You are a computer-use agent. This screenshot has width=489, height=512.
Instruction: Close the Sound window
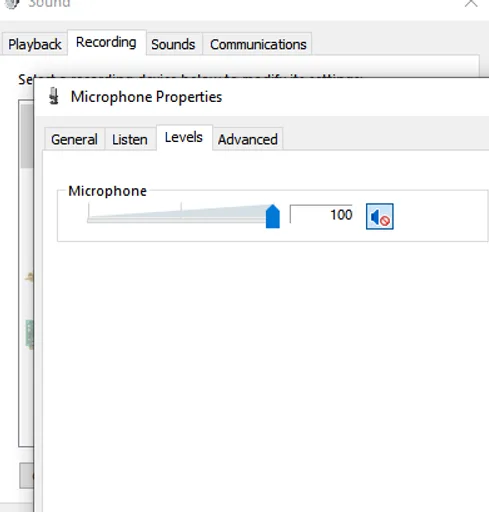(471, 3)
